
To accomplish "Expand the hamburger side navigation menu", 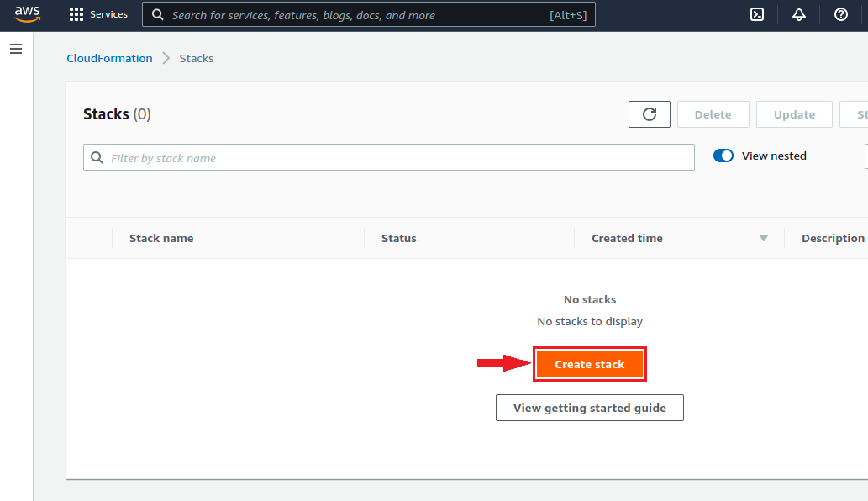I will tap(15, 50).
